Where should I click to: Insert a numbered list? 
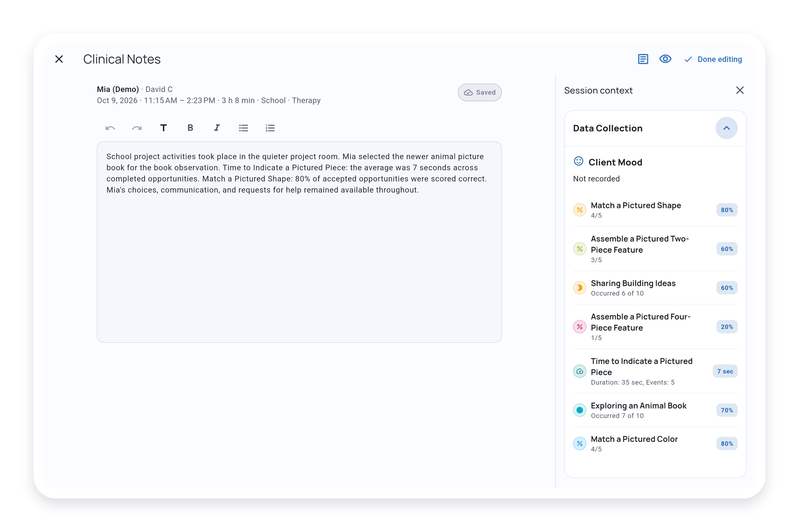coord(270,128)
